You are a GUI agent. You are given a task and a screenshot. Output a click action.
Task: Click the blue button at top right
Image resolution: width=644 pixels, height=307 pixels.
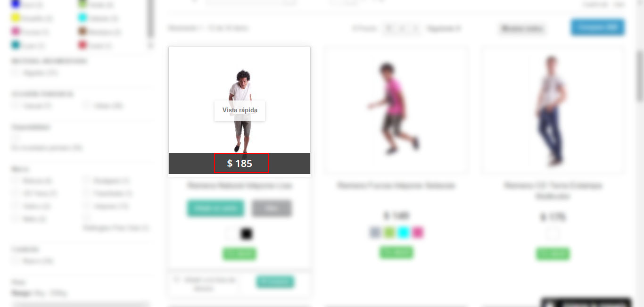point(598,27)
